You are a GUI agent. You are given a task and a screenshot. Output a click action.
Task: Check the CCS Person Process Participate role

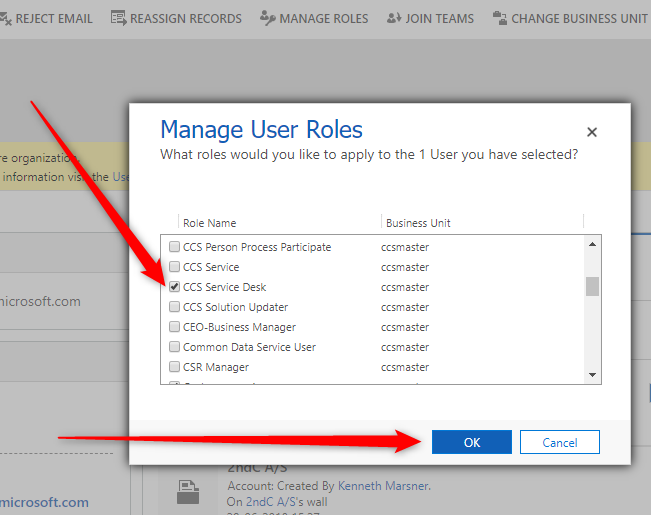[x=174, y=247]
